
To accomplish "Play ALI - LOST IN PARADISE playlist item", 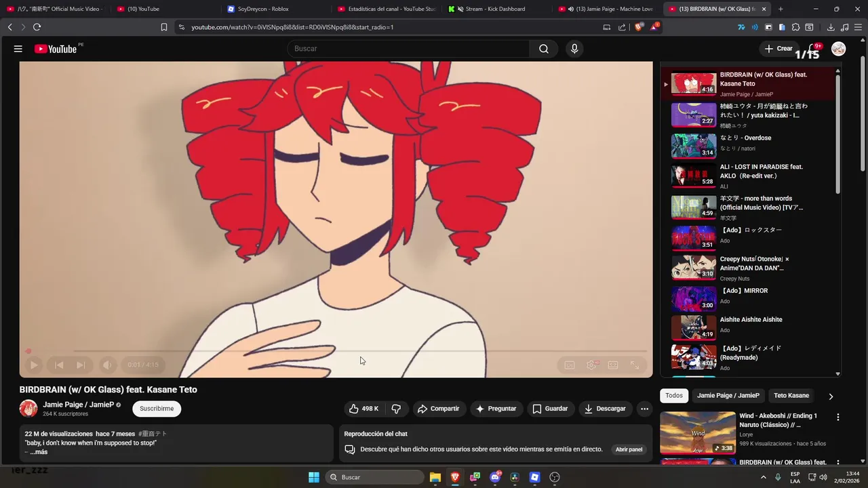I will [749, 176].
